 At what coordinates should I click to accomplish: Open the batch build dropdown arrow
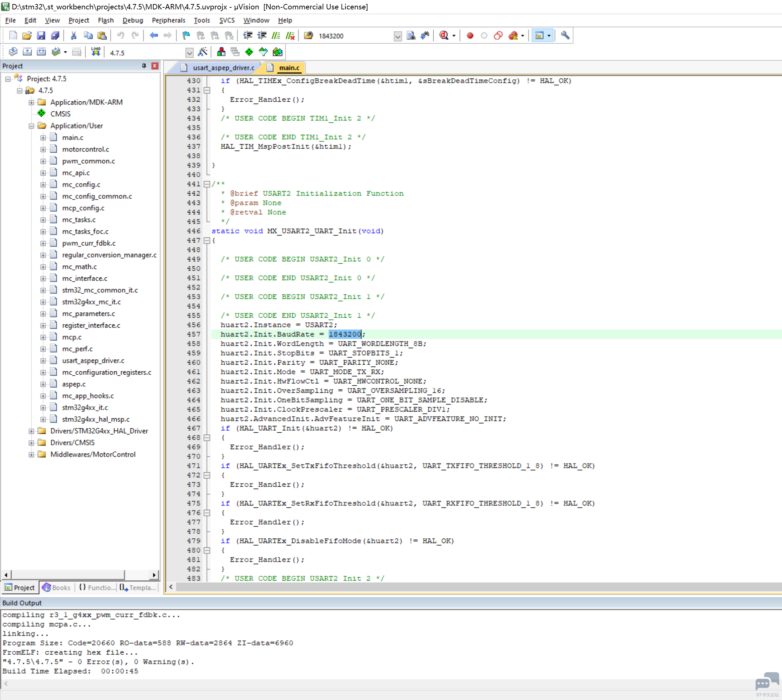click(x=65, y=52)
